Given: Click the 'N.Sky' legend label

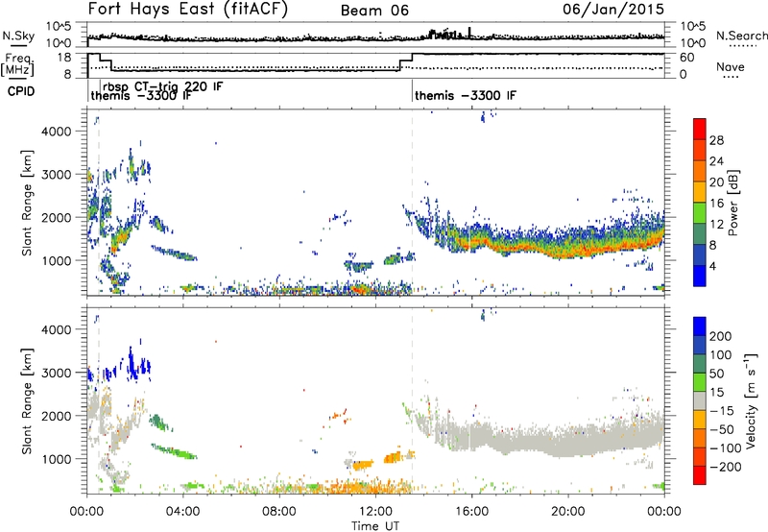Looking at the screenshot, I should point(18,36).
